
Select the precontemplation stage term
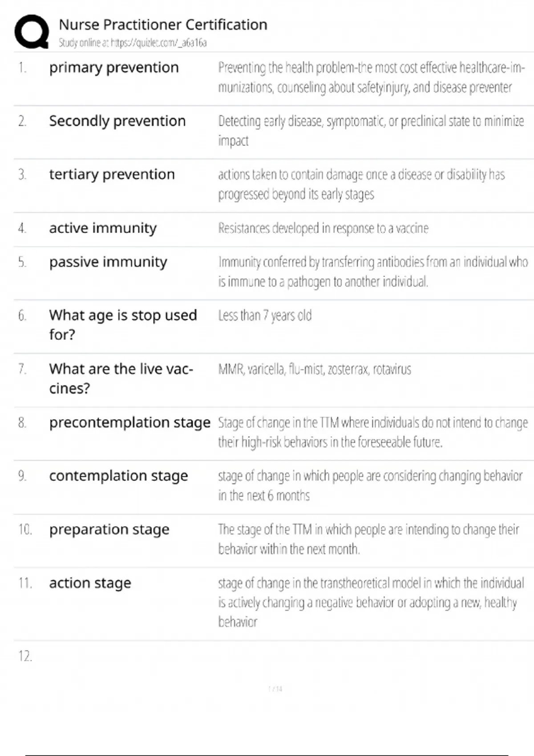pyautogui.click(x=129, y=422)
